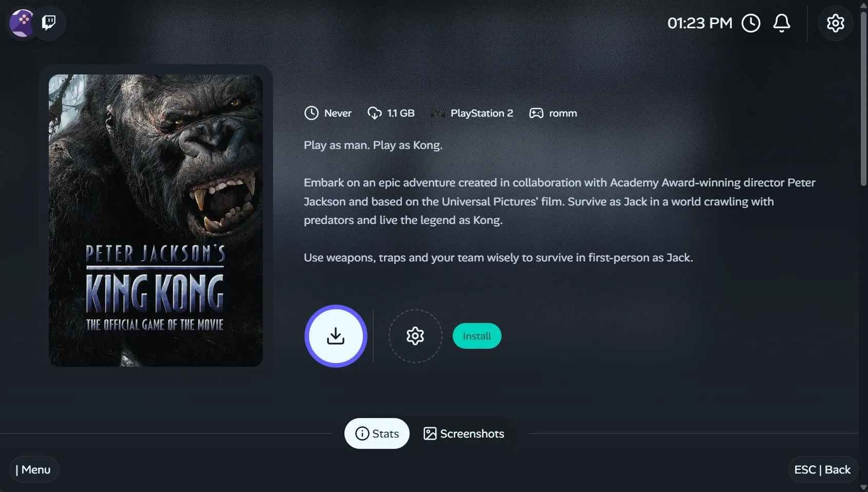
Task: Click the ESC | Back button
Action: click(x=822, y=469)
